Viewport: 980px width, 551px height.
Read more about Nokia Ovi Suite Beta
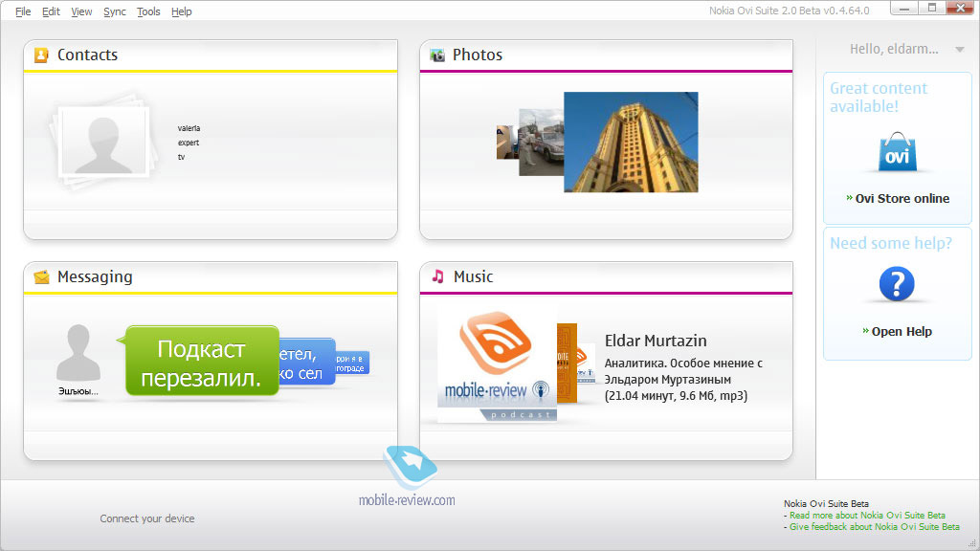[x=867, y=516]
